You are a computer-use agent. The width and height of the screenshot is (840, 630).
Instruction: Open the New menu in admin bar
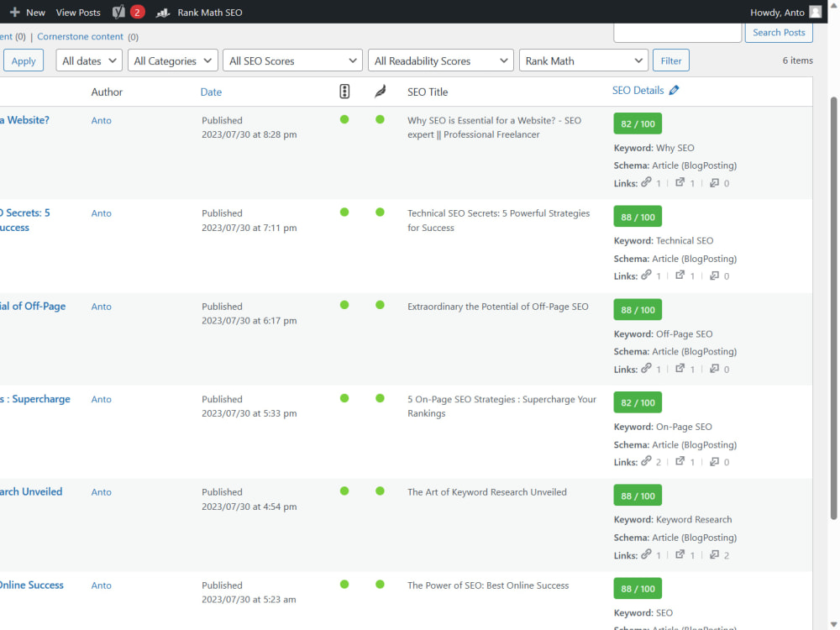pos(28,12)
